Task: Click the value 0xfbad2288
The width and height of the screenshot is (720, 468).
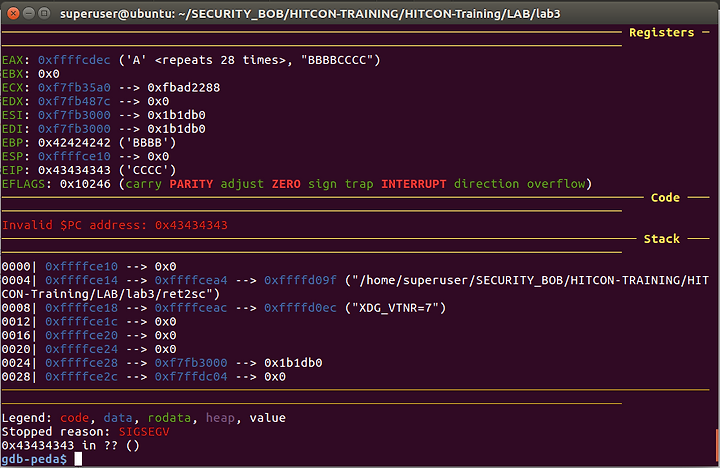Action: [x=184, y=88]
